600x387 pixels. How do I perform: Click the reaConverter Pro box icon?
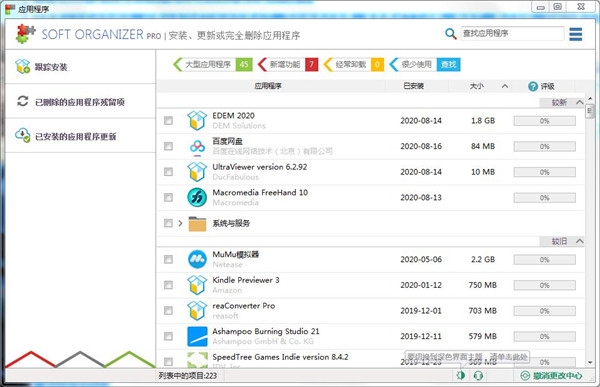click(x=197, y=311)
